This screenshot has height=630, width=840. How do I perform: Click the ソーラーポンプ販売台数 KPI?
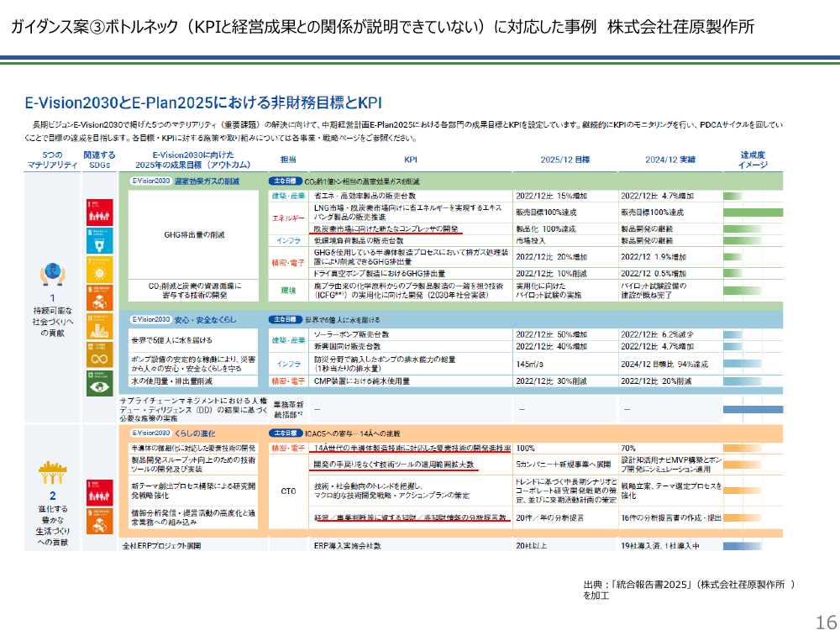click(351, 334)
